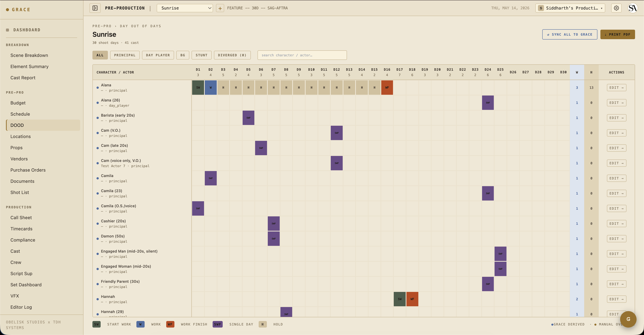644x335 pixels.
Task: Click Cam (late 20s) SWF cell on D6
Action: 261,148
